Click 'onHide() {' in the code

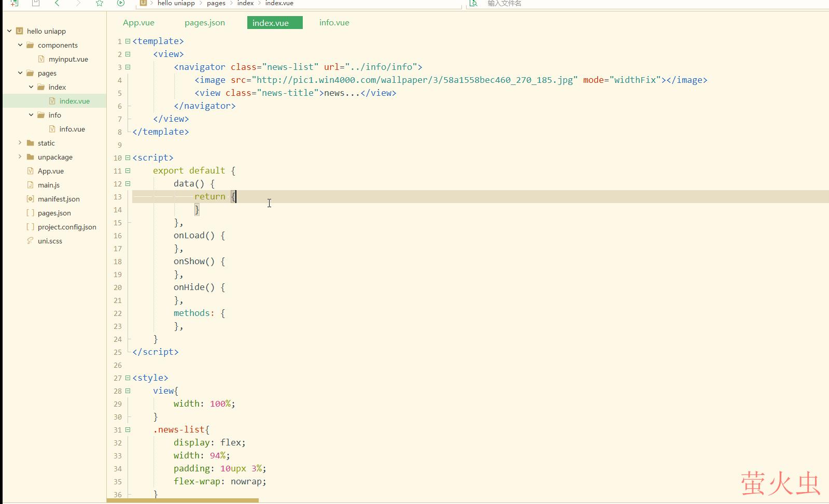[199, 287]
